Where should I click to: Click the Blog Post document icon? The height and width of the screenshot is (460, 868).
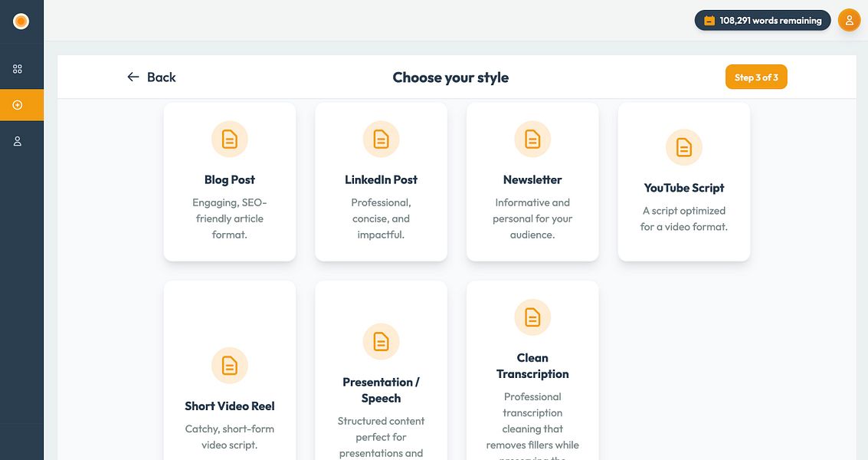(230, 139)
